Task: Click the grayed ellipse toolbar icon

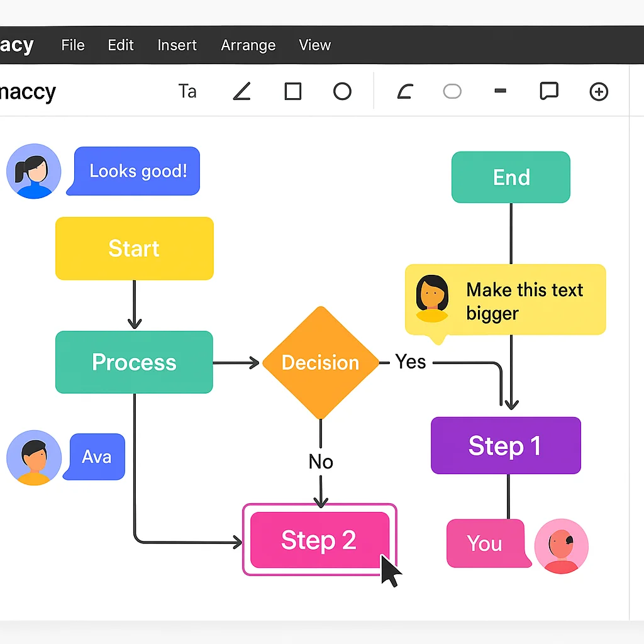Action: pos(452,91)
